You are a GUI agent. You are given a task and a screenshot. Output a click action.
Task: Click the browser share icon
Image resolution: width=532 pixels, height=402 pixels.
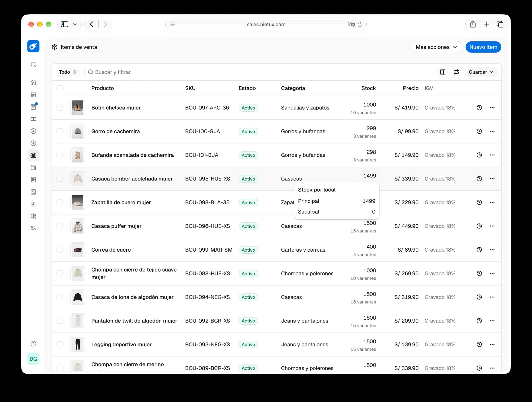pyautogui.click(x=473, y=24)
